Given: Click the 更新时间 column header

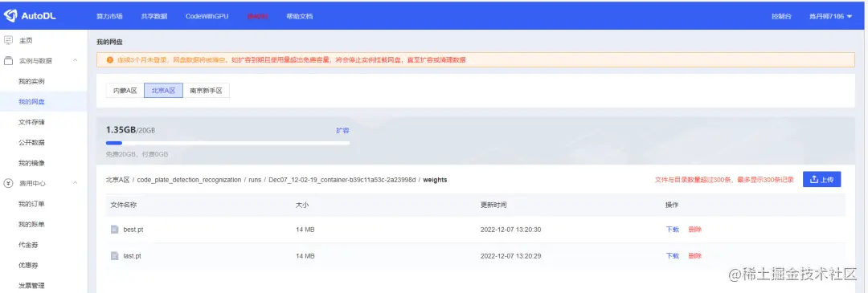Looking at the screenshot, I should coord(493,206).
